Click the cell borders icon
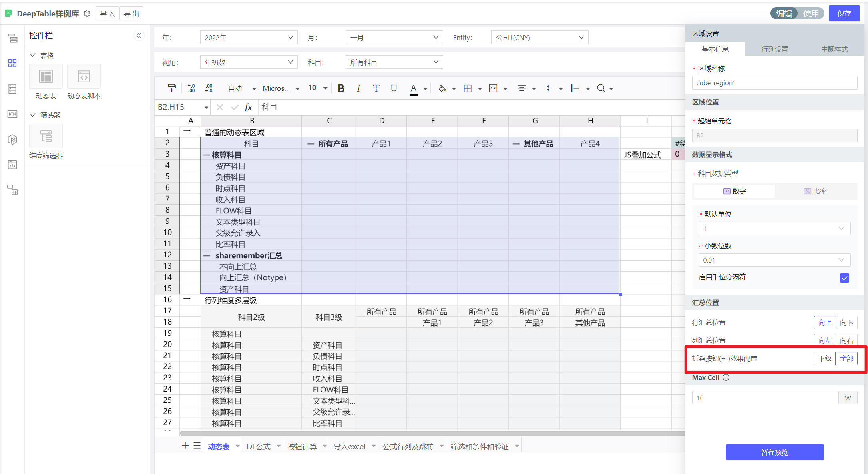The width and height of the screenshot is (868, 474). pyautogui.click(x=468, y=88)
